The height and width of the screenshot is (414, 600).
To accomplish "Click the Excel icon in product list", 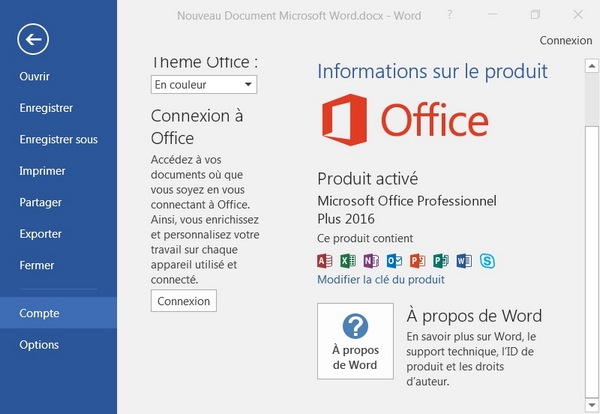I will point(347,261).
